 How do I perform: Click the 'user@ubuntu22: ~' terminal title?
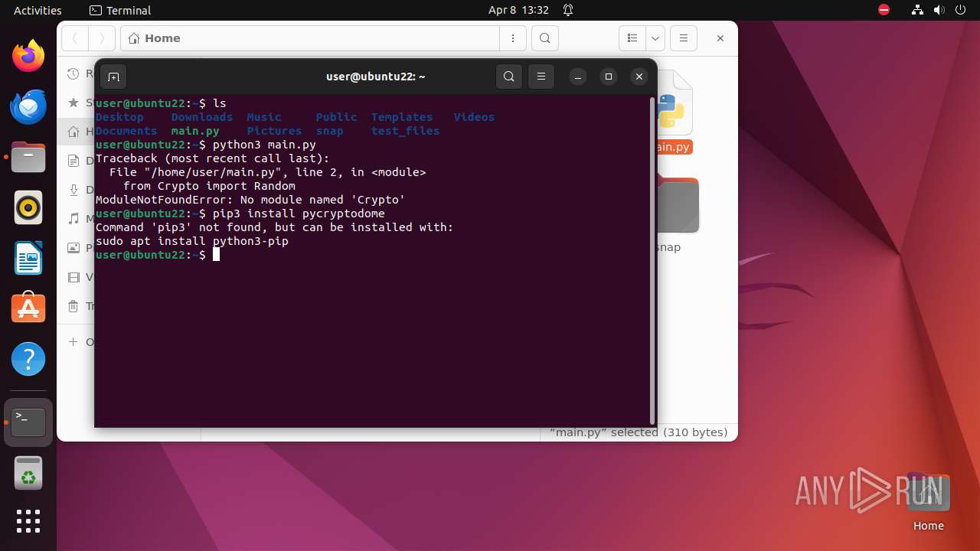tap(375, 77)
